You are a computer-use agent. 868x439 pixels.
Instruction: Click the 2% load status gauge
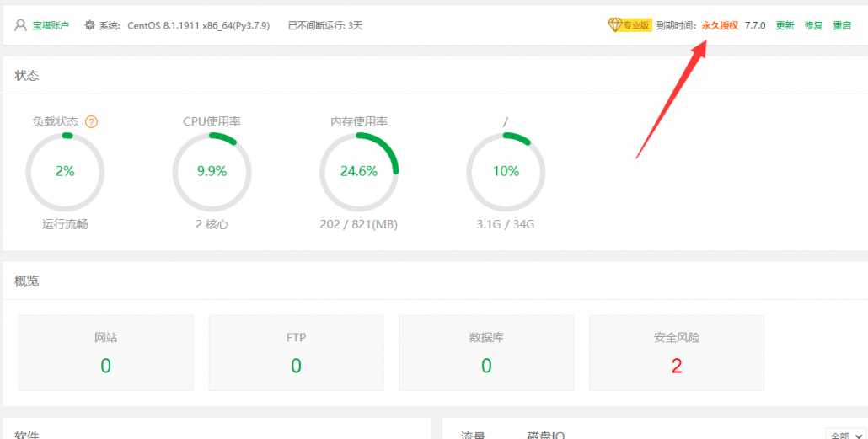[65, 171]
